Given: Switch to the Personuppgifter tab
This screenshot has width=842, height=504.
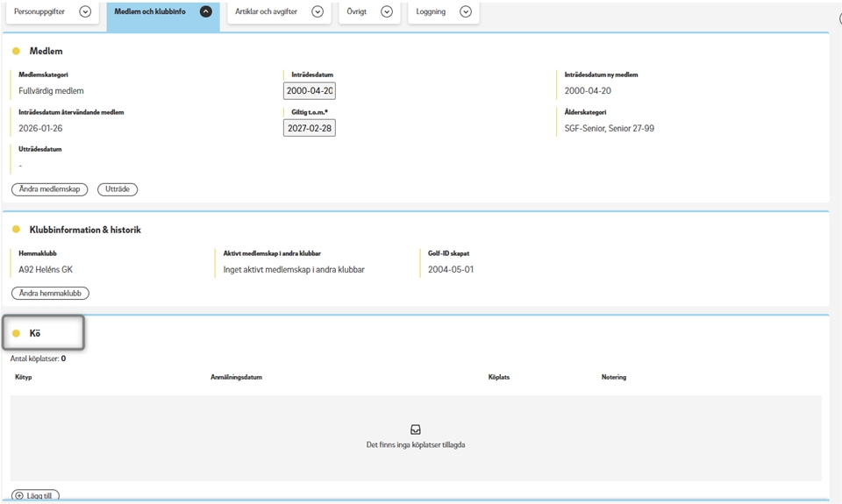Looking at the screenshot, I should [x=39, y=11].
